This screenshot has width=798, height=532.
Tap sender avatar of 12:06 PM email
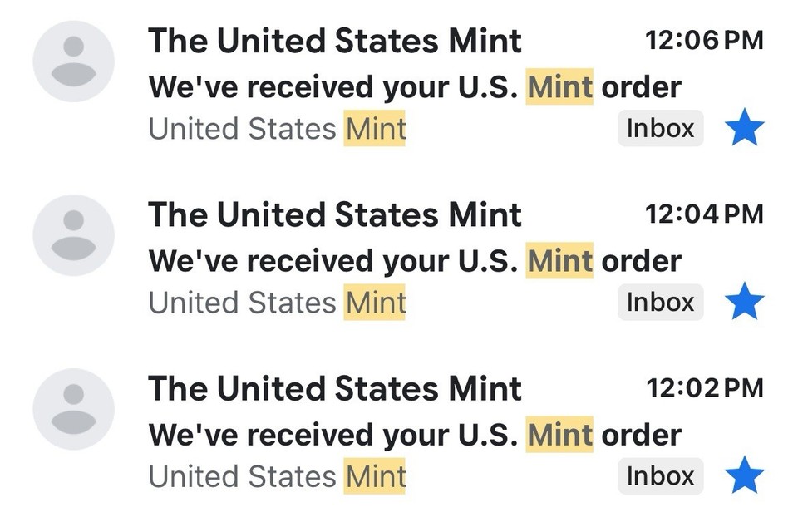coord(73,62)
